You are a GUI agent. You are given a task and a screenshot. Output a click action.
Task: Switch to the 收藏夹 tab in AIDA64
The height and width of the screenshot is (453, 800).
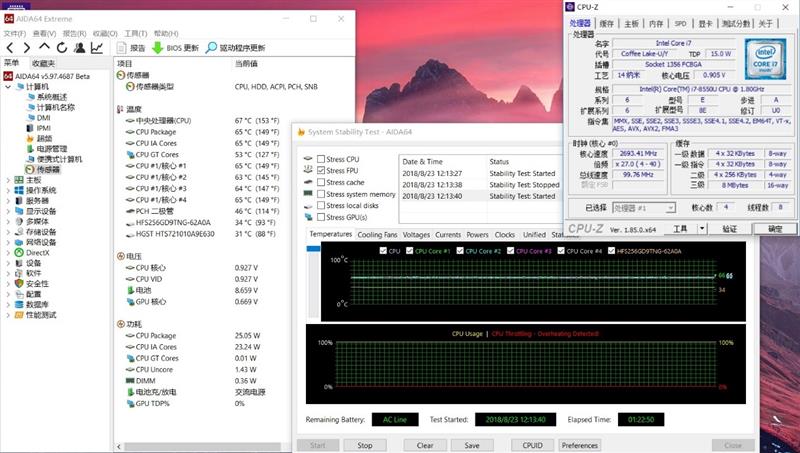pyautogui.click(x=43, y=64)
